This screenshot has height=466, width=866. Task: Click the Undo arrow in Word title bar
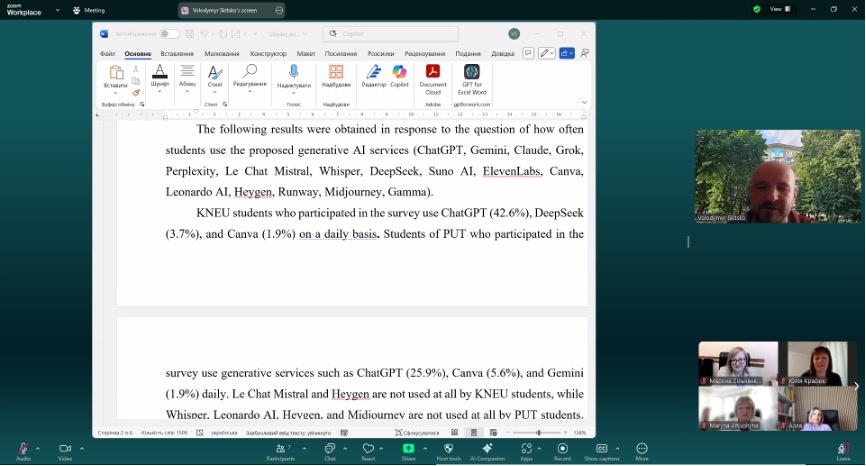pyautogui.click(x=204, y=34)
